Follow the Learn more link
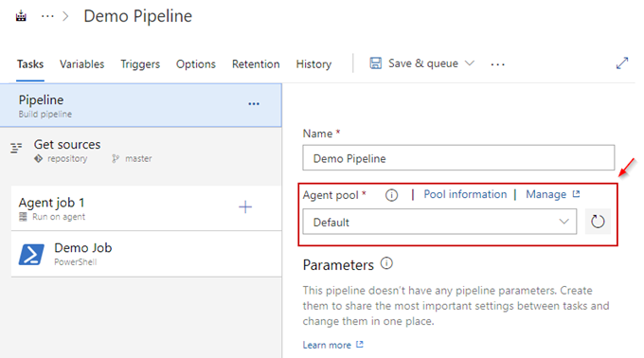 (327, 345)
